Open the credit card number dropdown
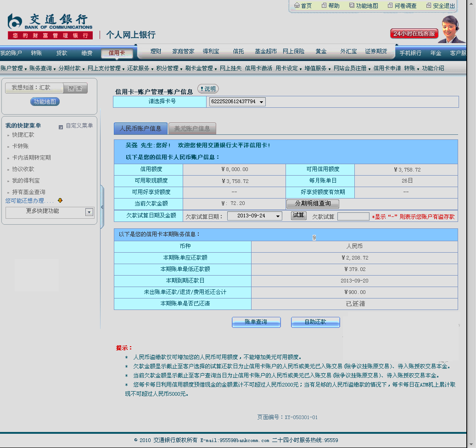Screen dimensions: 476x448 (262, 102)
